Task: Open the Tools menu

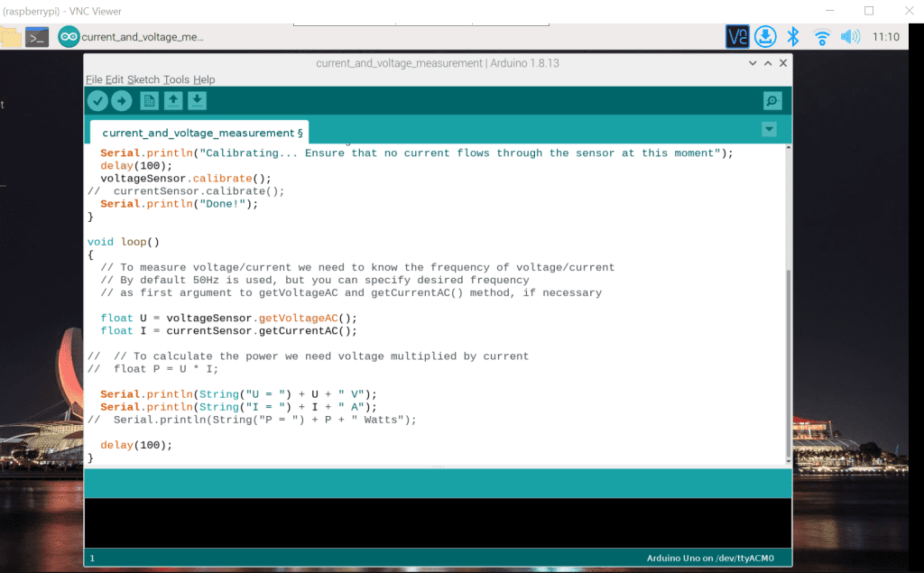Action: (x=176, y=79)
